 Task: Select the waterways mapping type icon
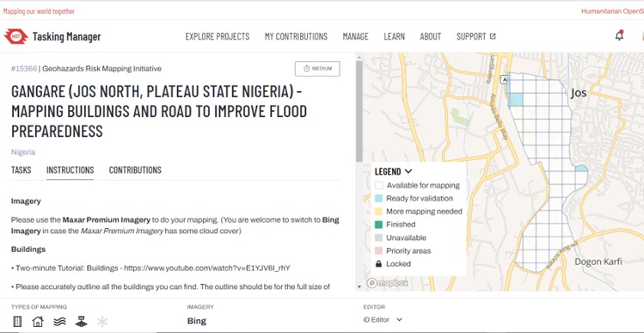pyautogui.click(x=60, y=322)
